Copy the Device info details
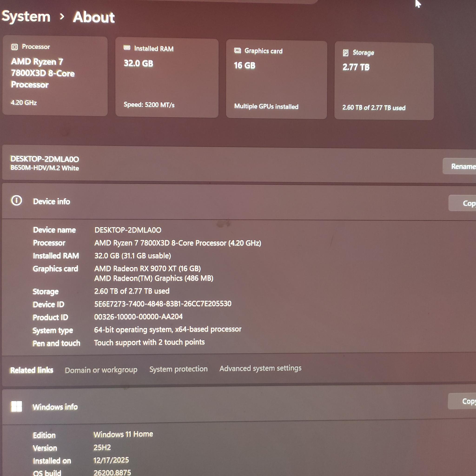This screenshot has height=476, width=476. pyautogui.click(x=463, y=203)
